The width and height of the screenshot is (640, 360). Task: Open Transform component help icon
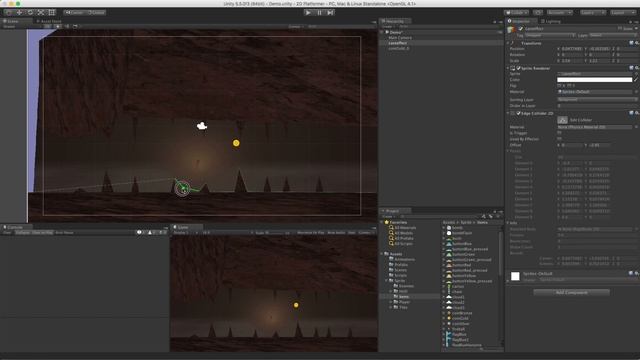coord(631,43)
